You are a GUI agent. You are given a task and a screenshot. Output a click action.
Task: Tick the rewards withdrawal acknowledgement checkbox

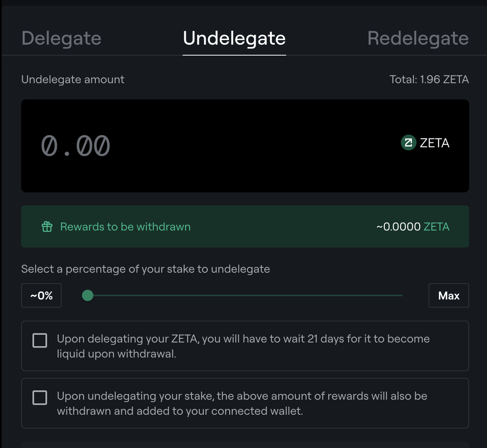40,398
